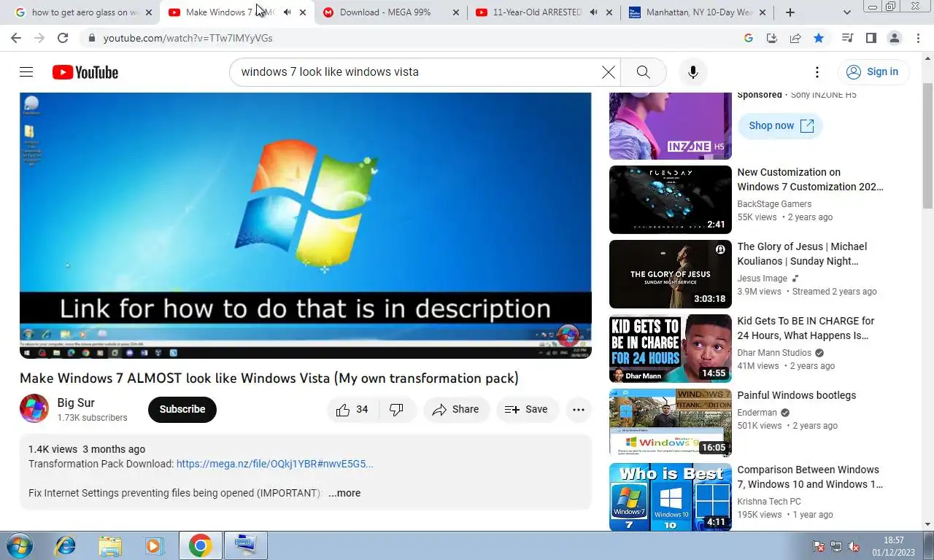Launch Internet Explorer from taskbar

[66, 545]
